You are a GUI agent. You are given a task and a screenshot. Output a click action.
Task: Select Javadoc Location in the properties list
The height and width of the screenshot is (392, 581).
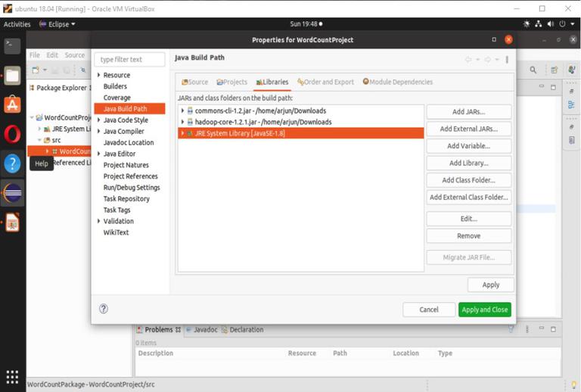click(x=129, y=142)
